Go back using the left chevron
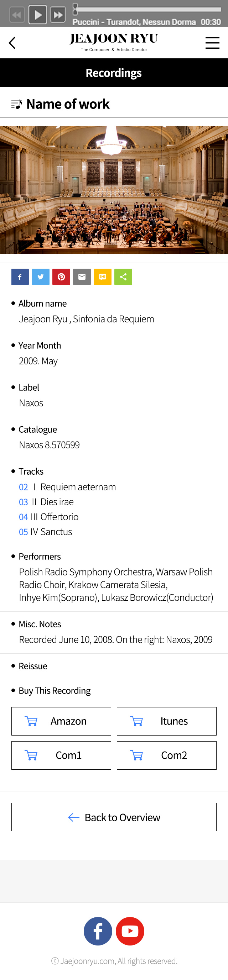Image resolution: width=228 pixels, height=980 pixels. (12, 43)
